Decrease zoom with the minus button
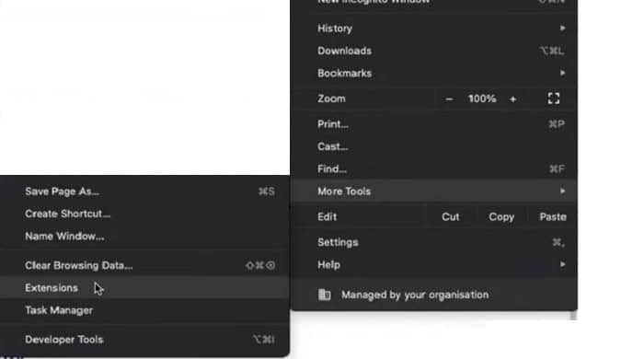This screenshot has width=644, height=359. point(449,99)
